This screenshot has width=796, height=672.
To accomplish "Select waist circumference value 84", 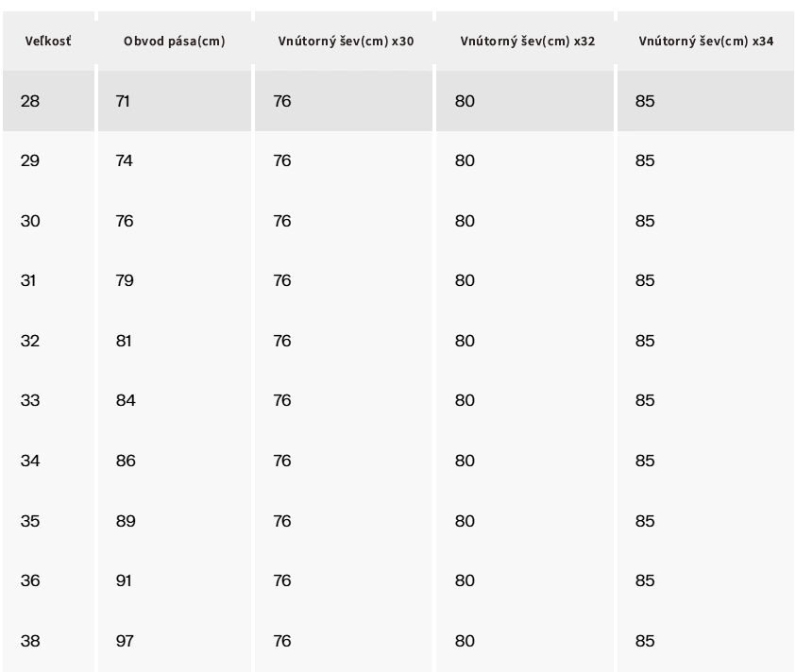I will 126,401.
